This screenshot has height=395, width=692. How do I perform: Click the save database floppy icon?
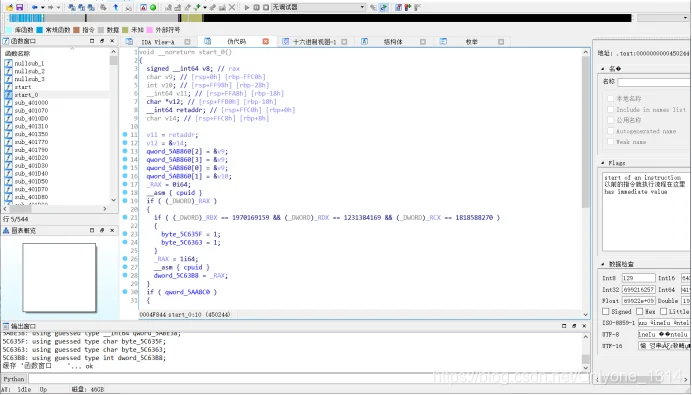click(x=19, y=8)
